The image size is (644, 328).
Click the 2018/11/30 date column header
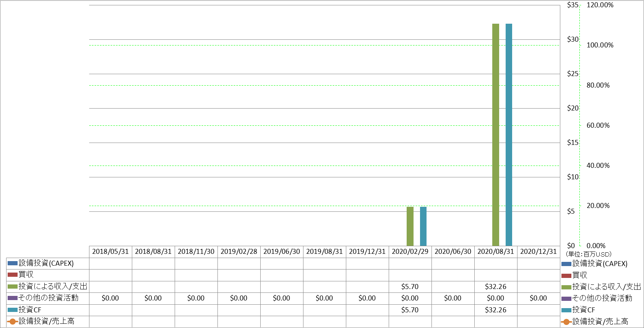pyautogui.click(x=196, y=252)
